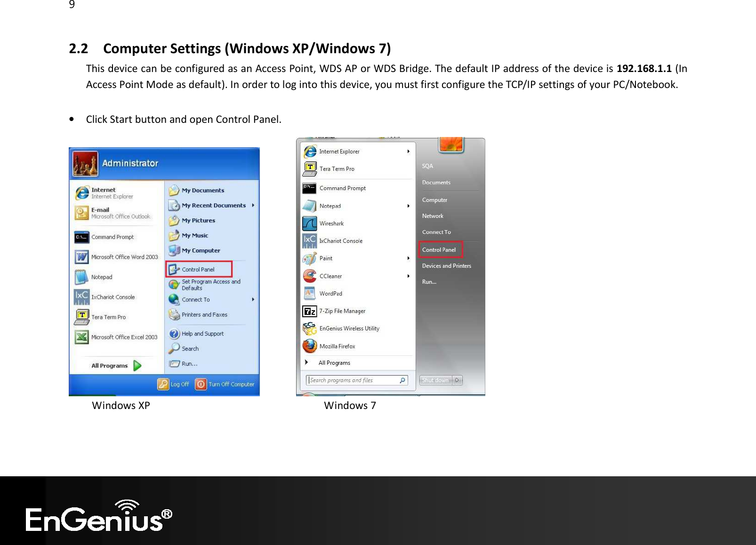
Task: Click the Search magnifier icon in XP menu
Action: click(x=174, y=348)
